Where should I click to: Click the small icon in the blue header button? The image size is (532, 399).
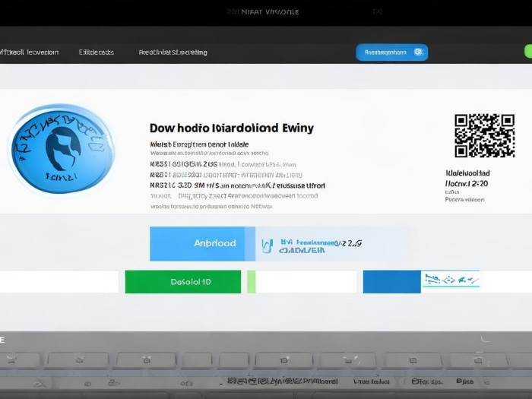pos(417,52)
